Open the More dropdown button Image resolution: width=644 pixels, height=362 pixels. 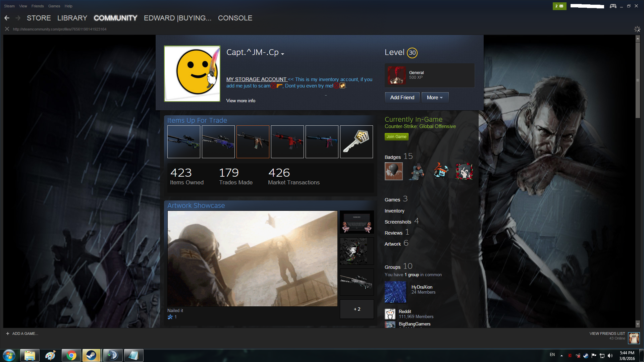tap(435, 98)
